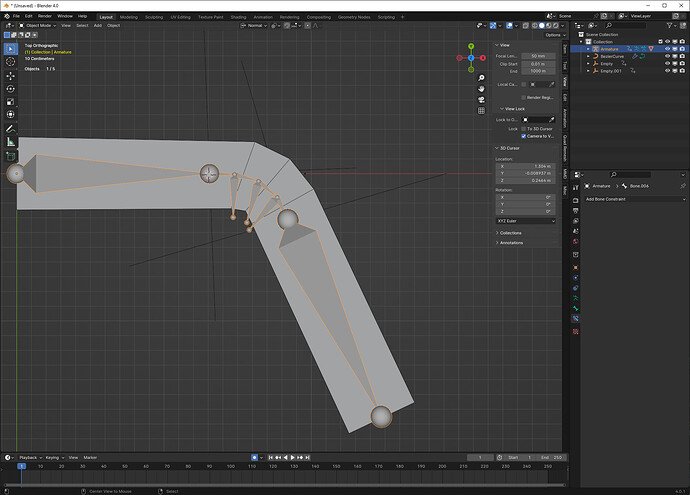
Task: Enable the Lock To 3D Cursor checkbox
Action: point(524,129)
